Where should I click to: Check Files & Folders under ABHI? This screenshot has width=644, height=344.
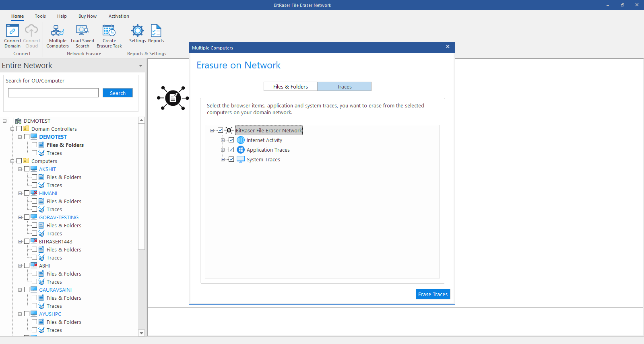(x=34, y=274)
